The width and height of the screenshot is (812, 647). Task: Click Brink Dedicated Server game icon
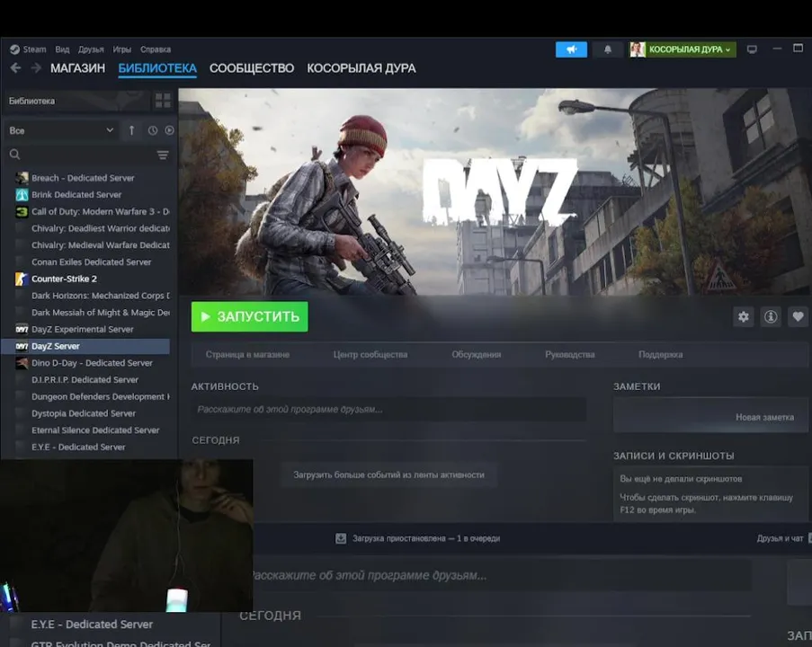[x=22, y=195]
